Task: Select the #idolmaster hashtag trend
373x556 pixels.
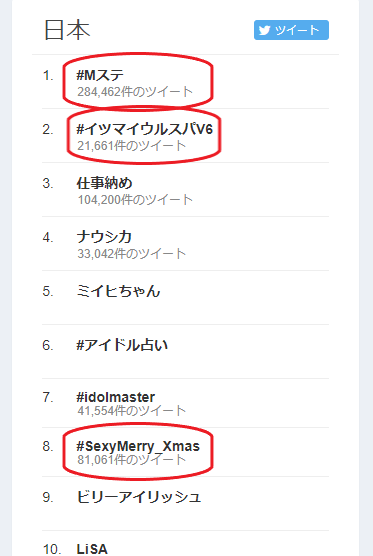Action: point(116,397)
